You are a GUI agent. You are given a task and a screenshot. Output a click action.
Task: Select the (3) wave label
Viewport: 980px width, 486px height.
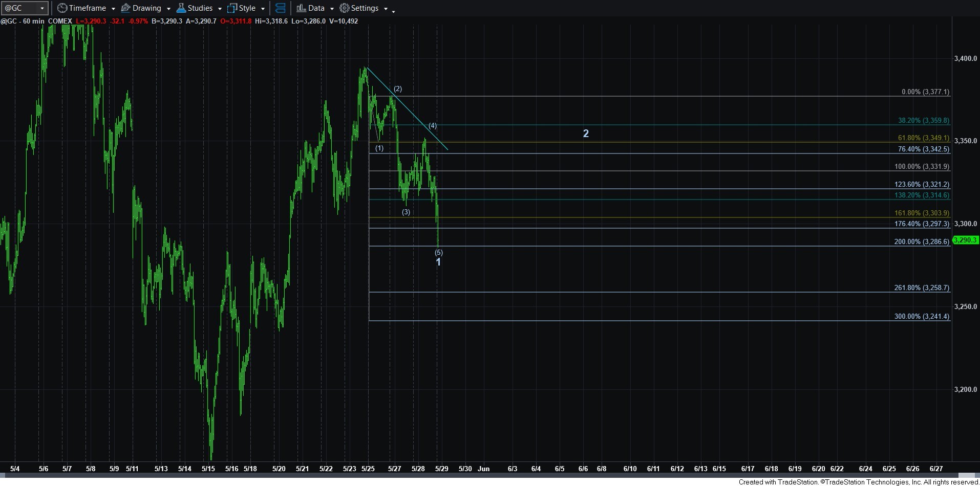[406, 212]
